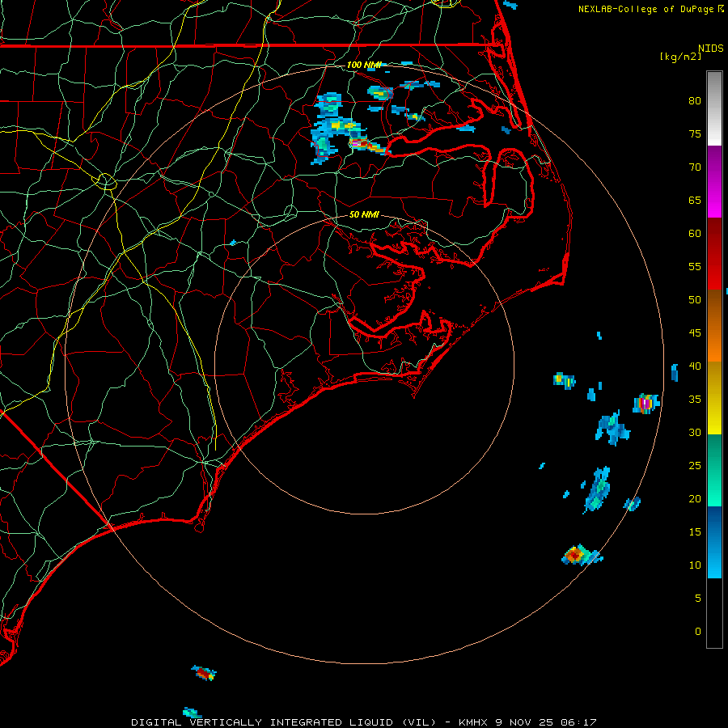Click the 10 value on the color scale
This screenshot has height=728, width=728.
[x=695, y=565]
